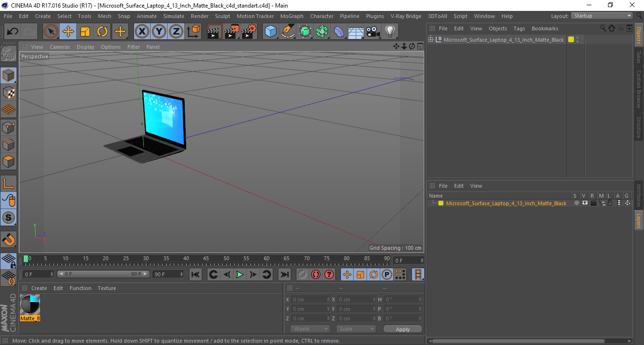Toggle the layer lock icon
The height and width of the screenshot is (345, 644).
click(x=610, y=203)
